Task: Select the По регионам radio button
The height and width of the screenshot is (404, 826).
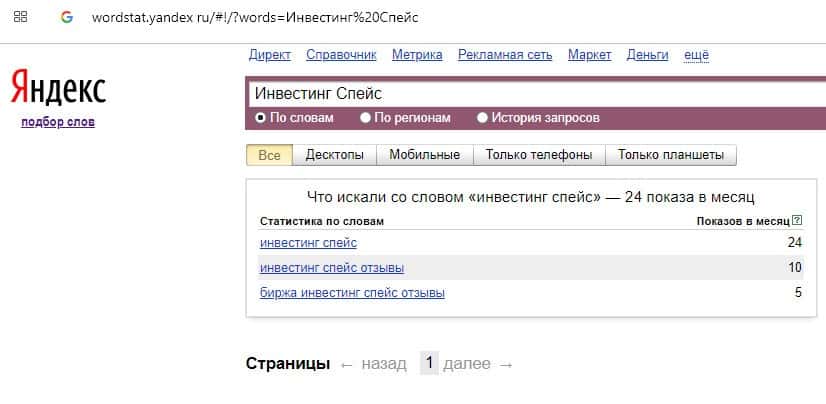Action: coord(366,118)
